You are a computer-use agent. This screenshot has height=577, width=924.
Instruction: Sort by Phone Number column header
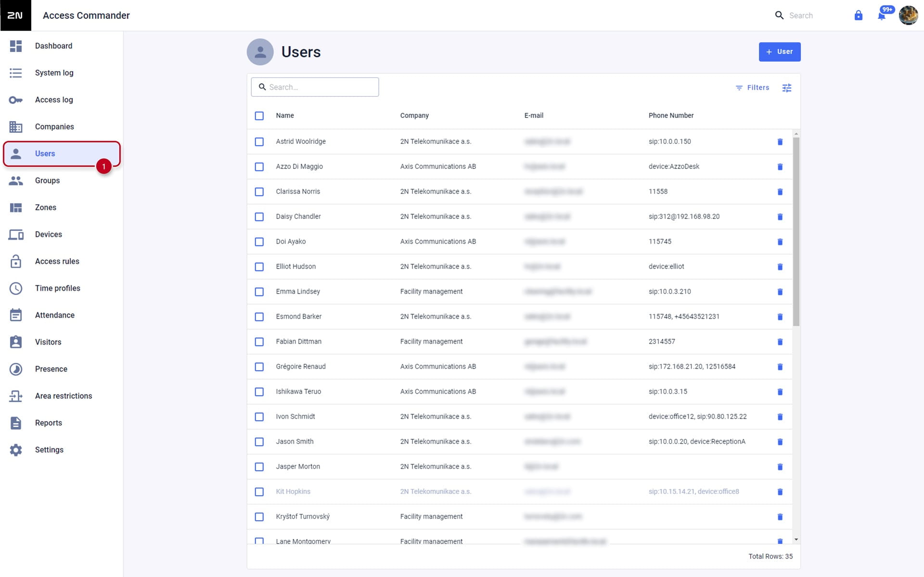[671, 115]
